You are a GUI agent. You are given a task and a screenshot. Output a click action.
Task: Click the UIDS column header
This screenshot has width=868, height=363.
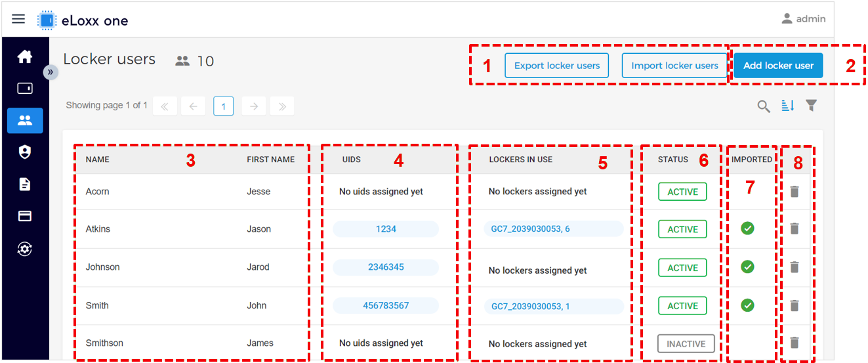pos(352,160)
